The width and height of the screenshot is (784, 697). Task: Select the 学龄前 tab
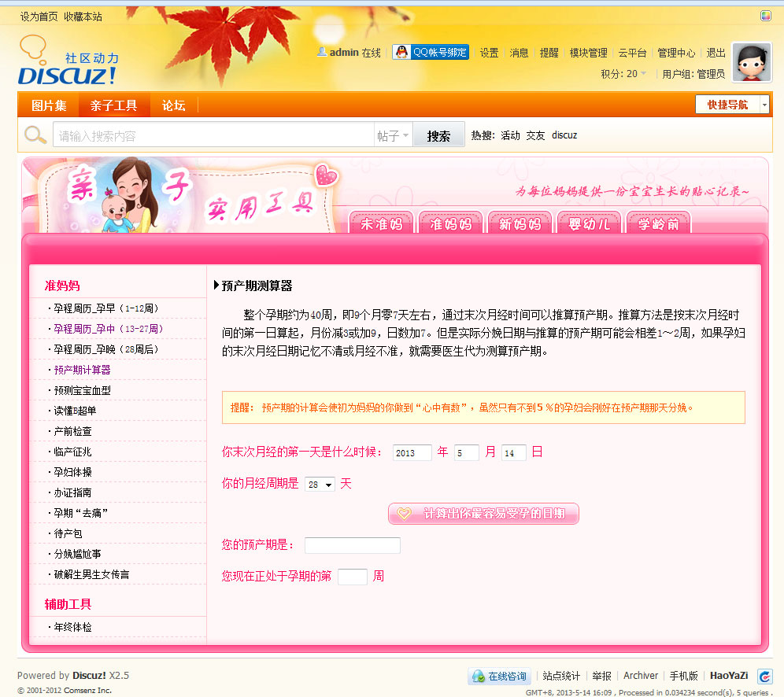[x=659, y=223]
